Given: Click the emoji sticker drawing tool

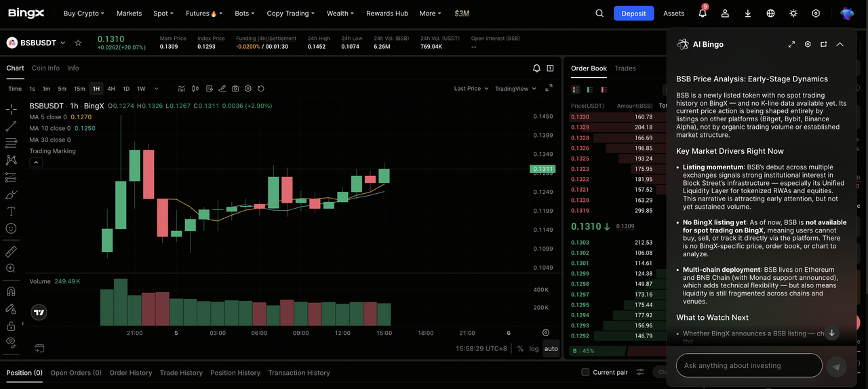Looking at the screenshot, I should [x=11, y=229].
